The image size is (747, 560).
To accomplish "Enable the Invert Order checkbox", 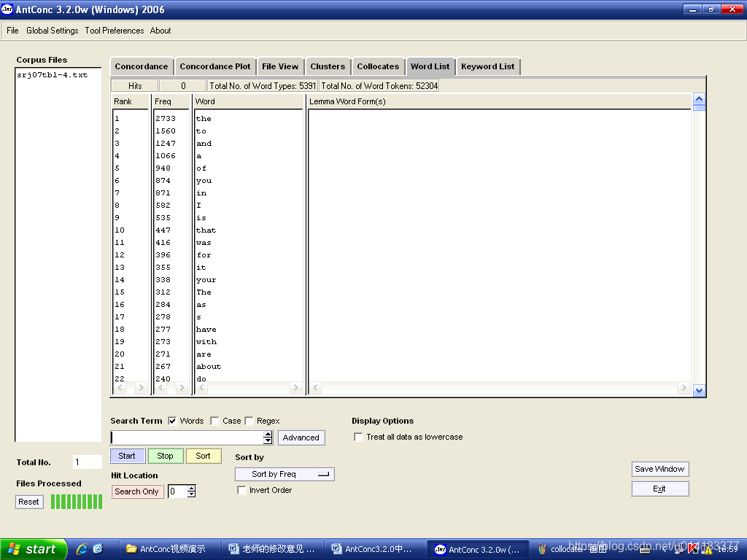I will (x=241, y=491).
